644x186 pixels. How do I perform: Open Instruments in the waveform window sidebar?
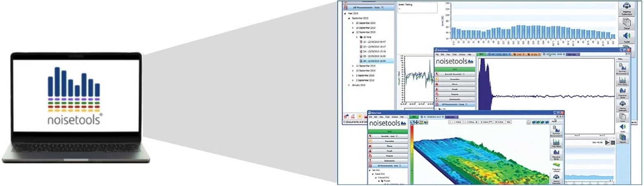[455, 99]
